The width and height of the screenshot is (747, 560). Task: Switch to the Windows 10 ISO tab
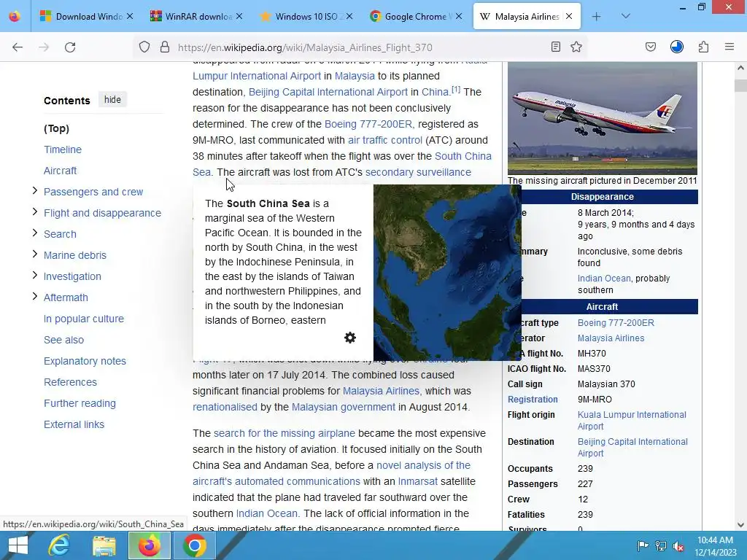(x=306, y=17)
